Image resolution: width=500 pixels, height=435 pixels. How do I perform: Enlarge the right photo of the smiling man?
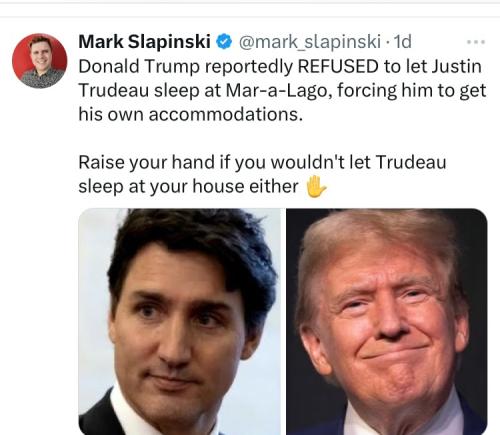click(387, 322)
